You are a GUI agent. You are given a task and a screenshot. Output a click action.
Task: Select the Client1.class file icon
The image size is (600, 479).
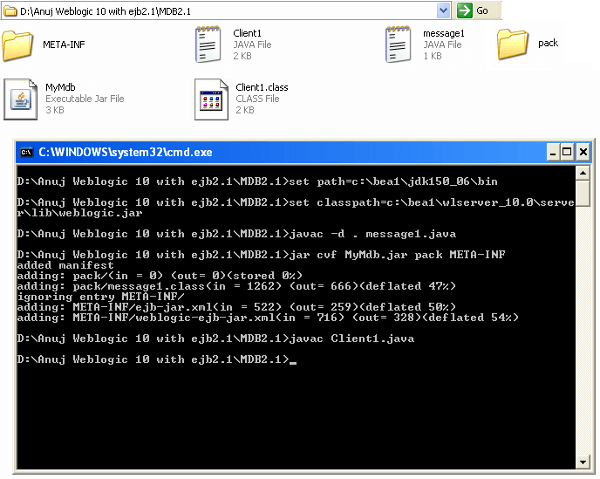tap(211, 99)
